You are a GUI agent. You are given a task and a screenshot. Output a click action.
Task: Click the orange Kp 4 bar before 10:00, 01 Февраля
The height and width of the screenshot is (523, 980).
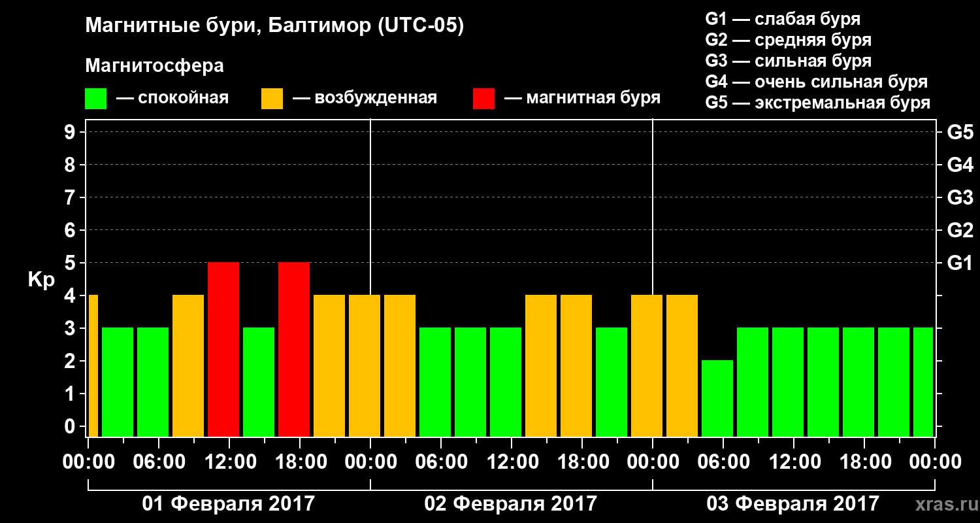click(188, 366)
